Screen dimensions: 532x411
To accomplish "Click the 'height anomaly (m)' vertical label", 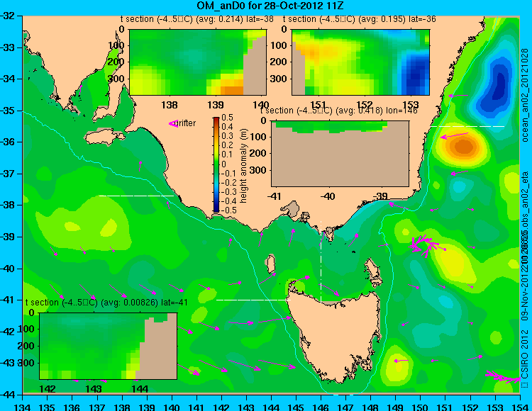I will point(243,166).
